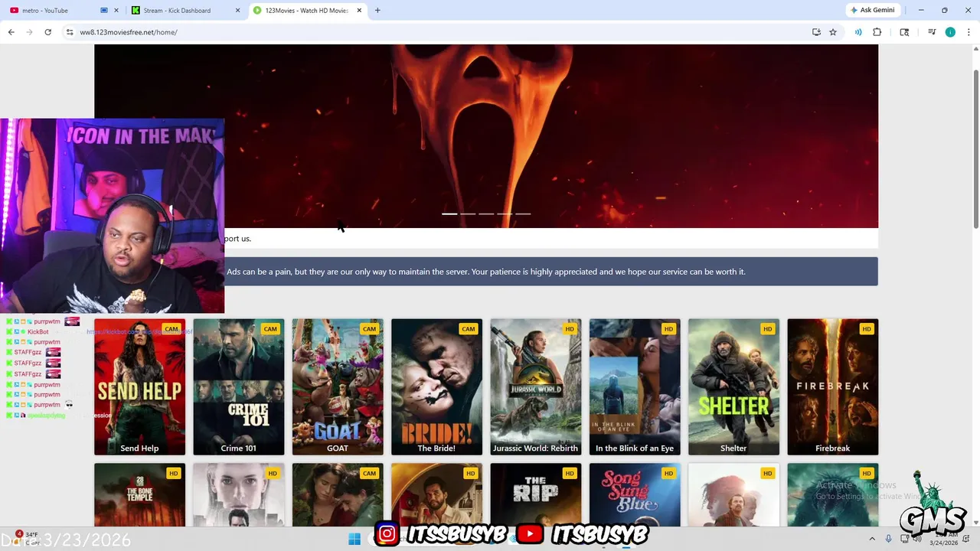View site information beside the address
Image resolution: width=980 pixels, height=551 pixels.
pyautogui.click(x=70, y=32)
